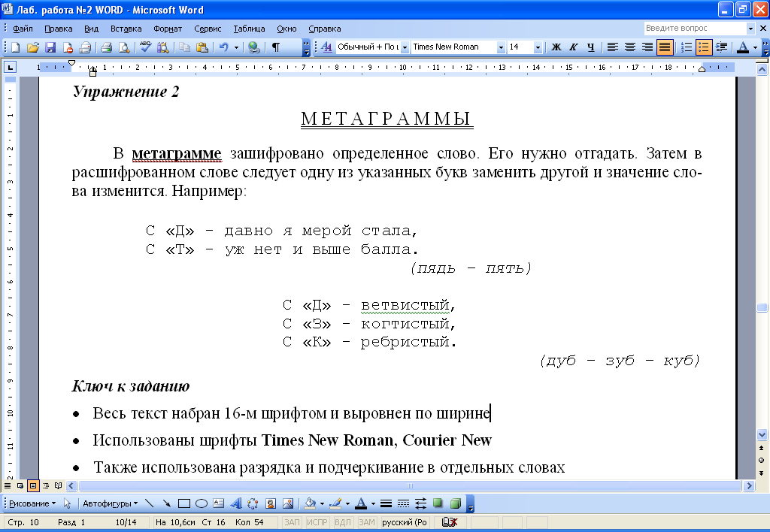Open the Shadow Style options
This screenshot has height=532, width=770.
click(x=438, y=503)
